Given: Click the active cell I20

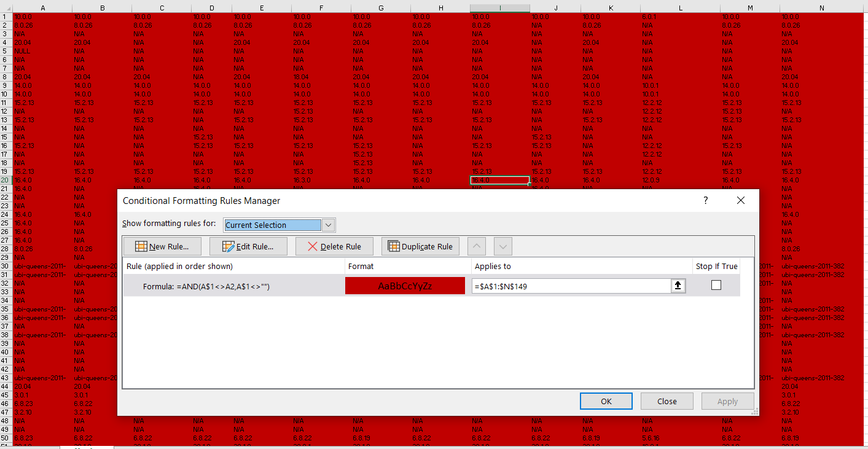Looking at the screenshot, I should pos(500,180).
